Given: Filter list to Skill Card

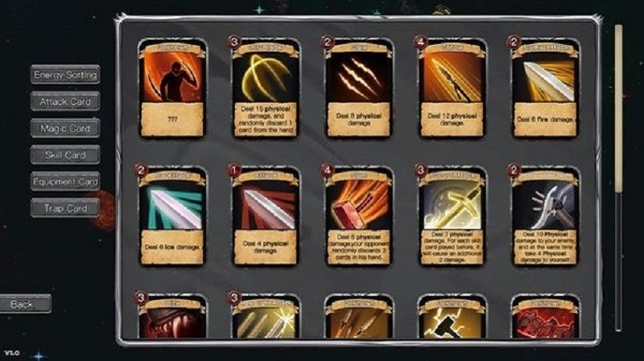Looking at the screenshot, I should (x=65, y=154).
